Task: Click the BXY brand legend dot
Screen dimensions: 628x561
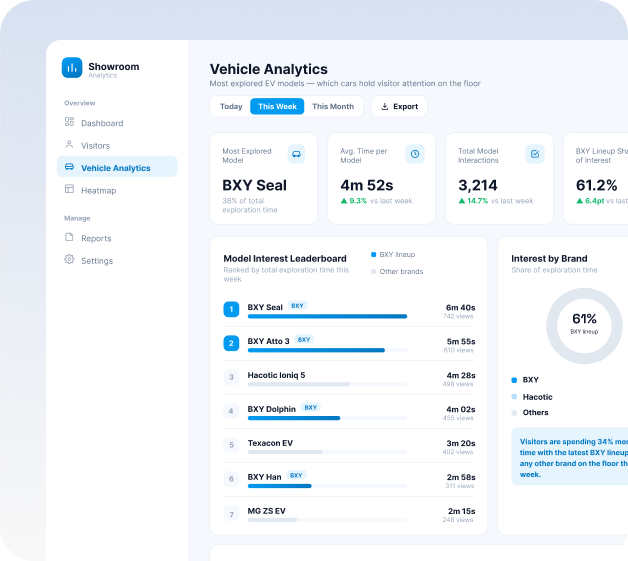Action: pyautogui.click(x=514, y=380)
